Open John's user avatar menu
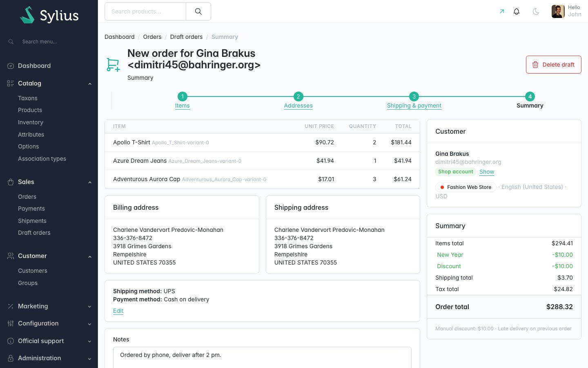Image resolution: width=588 pixels, height=368 pixels. click(558, 11)
